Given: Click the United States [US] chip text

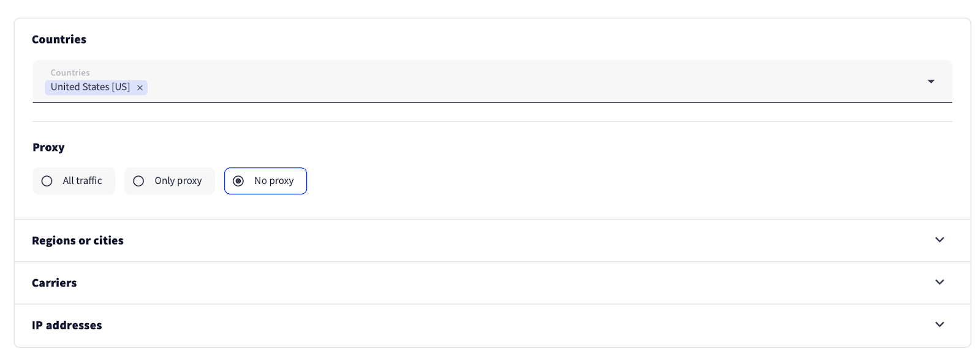Looking at the screenshot, I should pos(90,87).
